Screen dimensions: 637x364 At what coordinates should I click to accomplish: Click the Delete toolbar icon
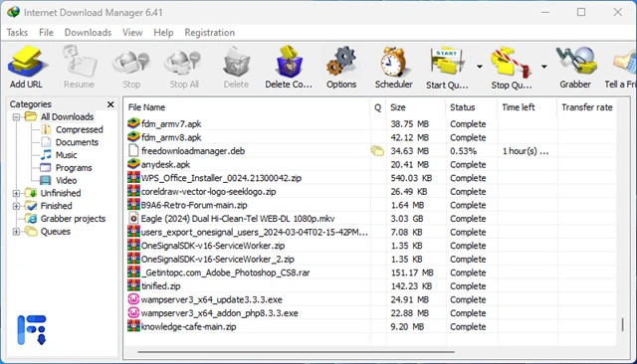point(236,62)
